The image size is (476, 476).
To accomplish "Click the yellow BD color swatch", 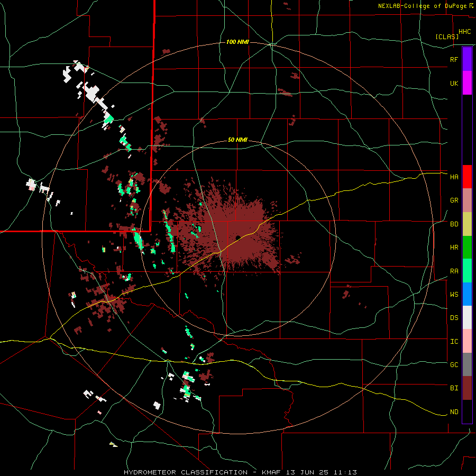I will 467,224.
